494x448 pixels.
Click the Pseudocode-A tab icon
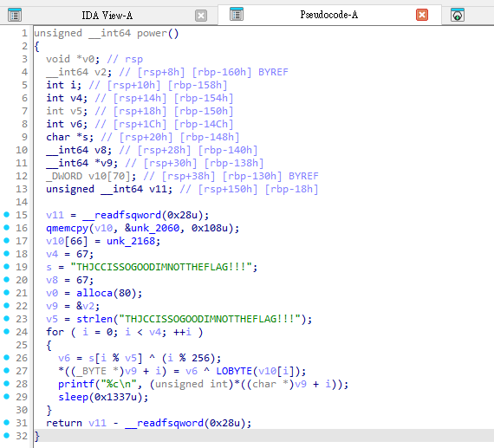[x=237, y=14]
